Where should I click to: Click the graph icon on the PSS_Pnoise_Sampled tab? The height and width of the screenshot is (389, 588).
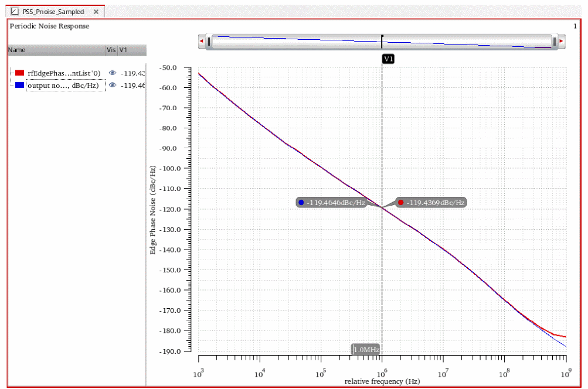point(15,12)
